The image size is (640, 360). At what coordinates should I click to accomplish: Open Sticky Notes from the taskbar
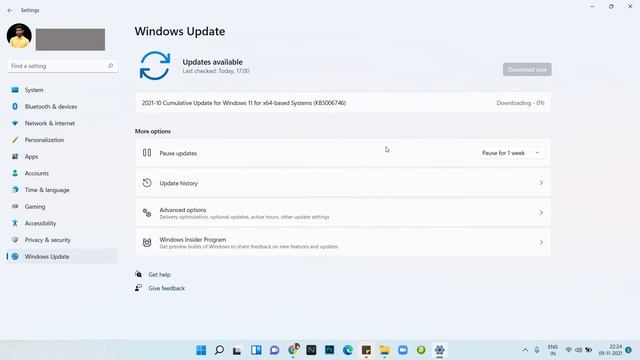366,350
